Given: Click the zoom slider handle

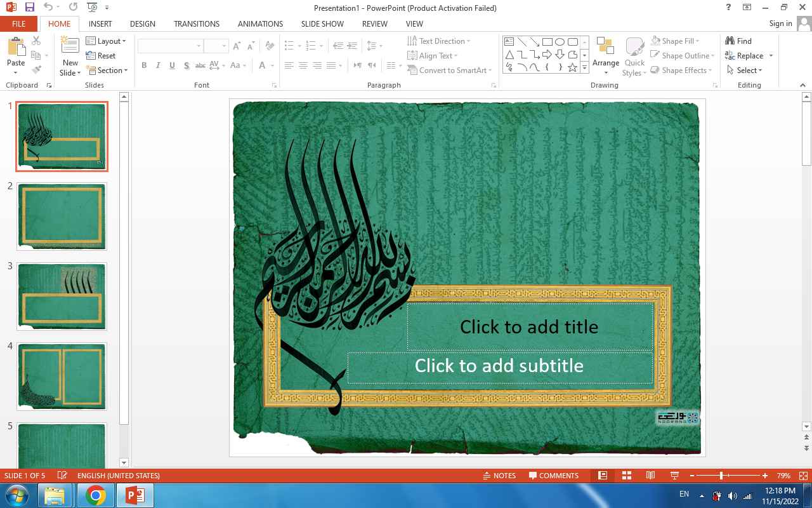Looking at the screenshot, I should coord(721,476).
